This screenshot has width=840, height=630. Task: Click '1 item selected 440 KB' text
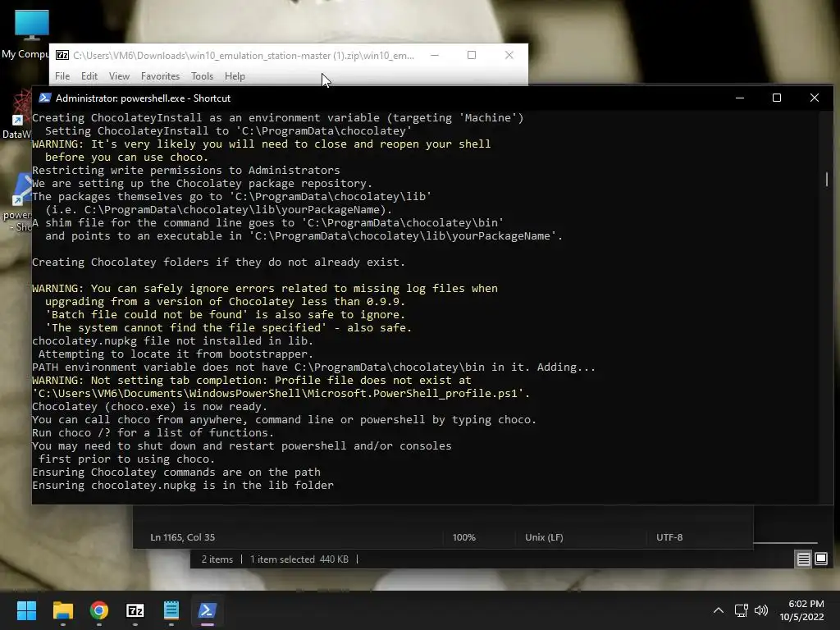click(299, 559)
